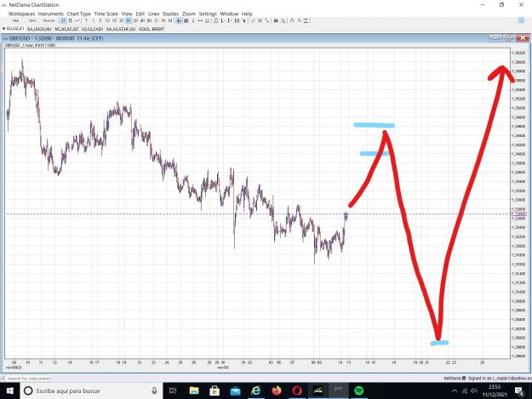This screenshot has width=532, height=399.
Task: Click the Signed in as status text
Action: [x=500, y=378]
